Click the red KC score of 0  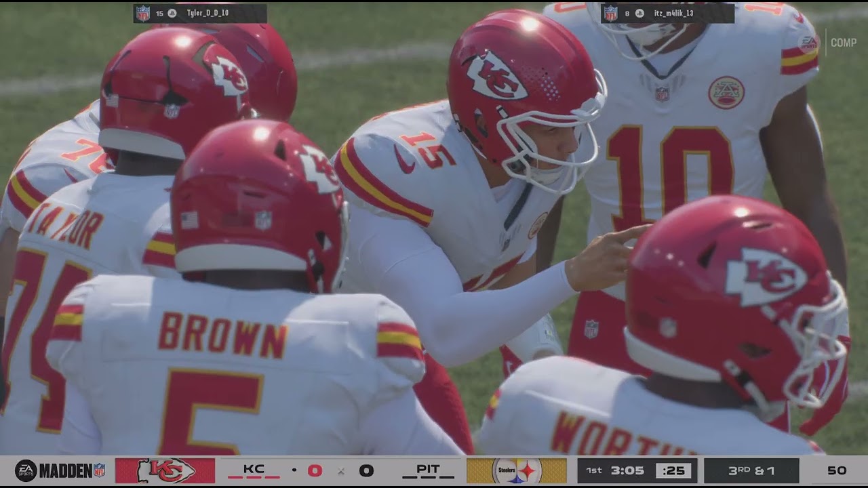[315, 470]
